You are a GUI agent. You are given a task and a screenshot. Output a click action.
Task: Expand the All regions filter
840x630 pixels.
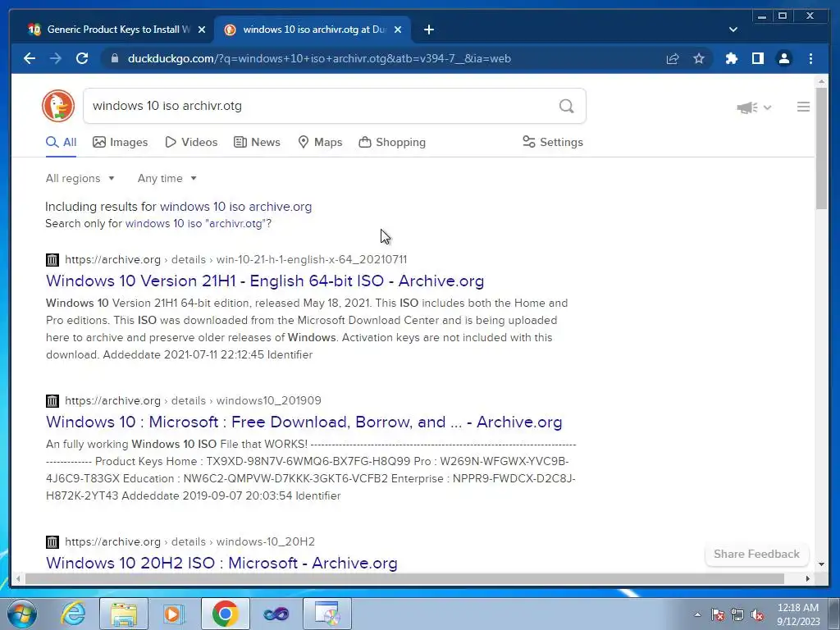(x=80, y=178)
